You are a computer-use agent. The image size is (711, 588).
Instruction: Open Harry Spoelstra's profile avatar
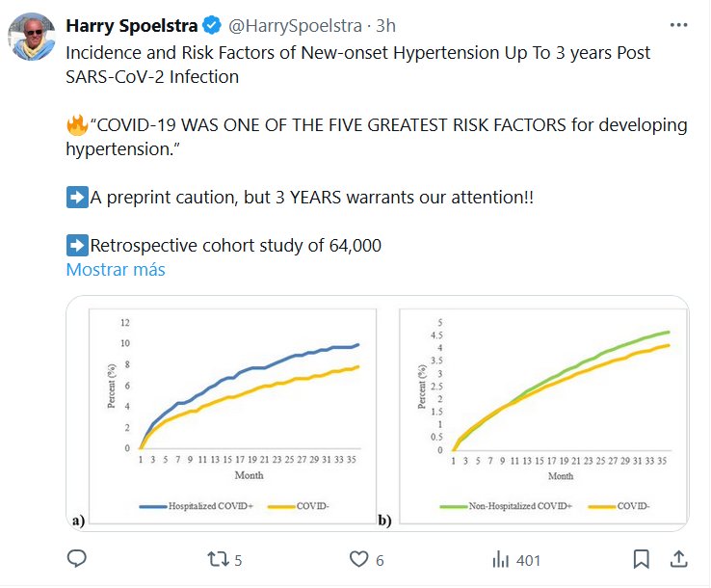pos(33,40)
